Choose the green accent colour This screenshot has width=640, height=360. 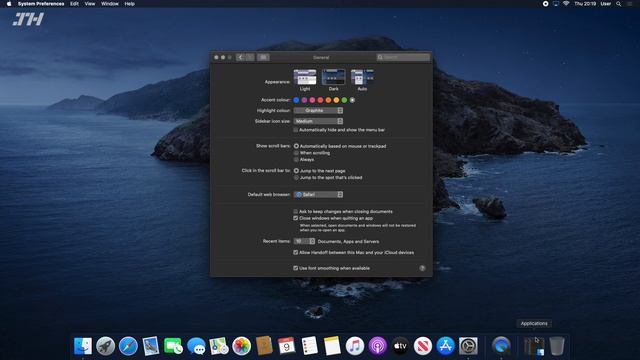click(x=344, y=100)
